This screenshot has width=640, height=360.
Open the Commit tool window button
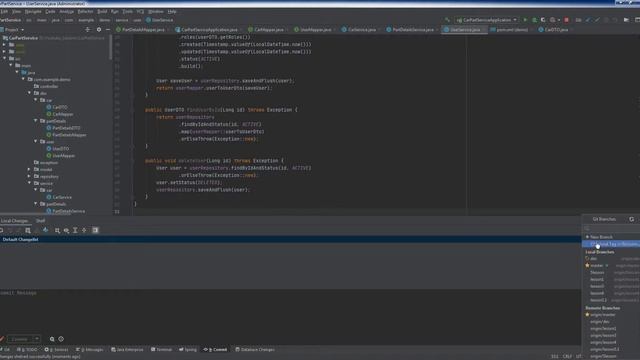tap(215, 349)
